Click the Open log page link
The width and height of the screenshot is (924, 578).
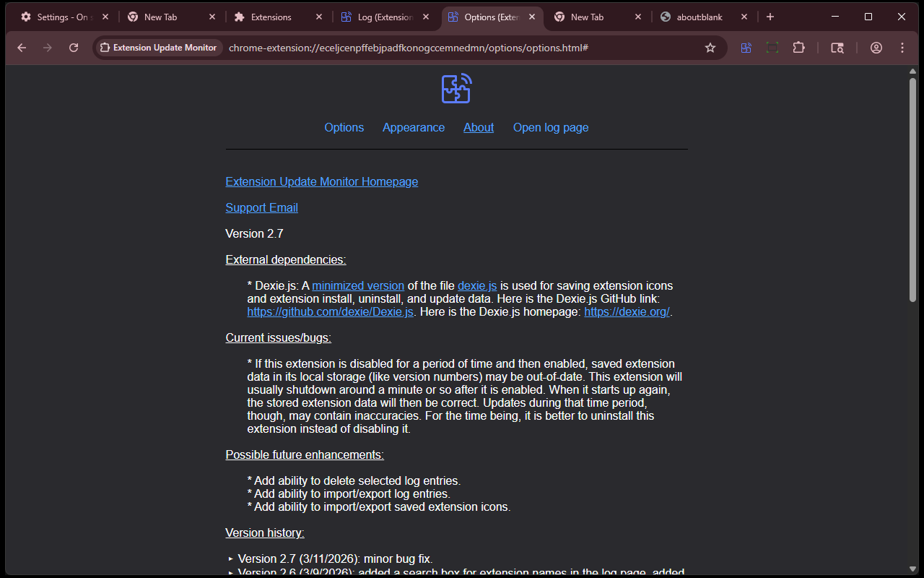(x=551, y=127)
